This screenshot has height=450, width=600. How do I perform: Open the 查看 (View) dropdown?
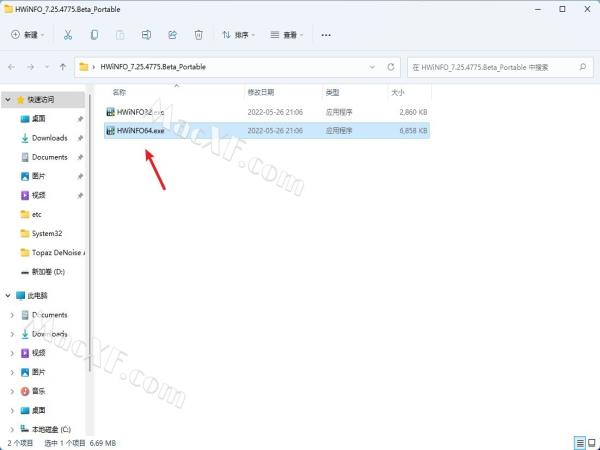[287, 35]
